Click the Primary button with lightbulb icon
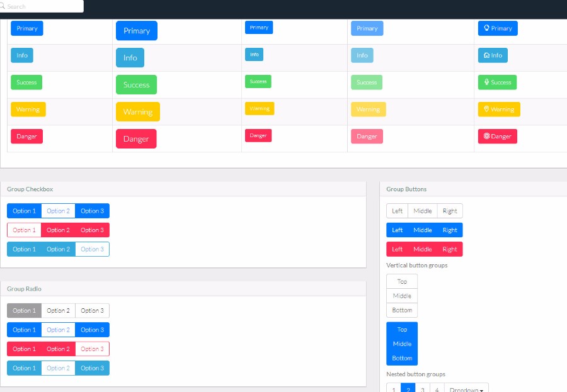 pos(498,28)
